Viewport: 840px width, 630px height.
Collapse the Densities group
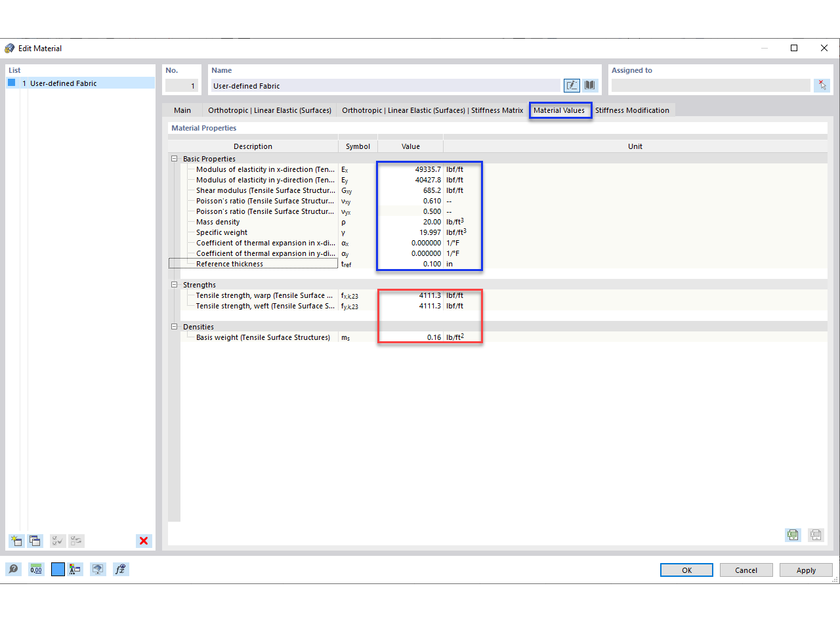[175, 327]
